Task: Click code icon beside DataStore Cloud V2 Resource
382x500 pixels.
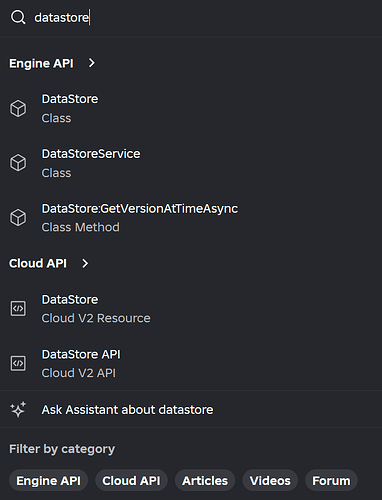Action: coord(18,309)
